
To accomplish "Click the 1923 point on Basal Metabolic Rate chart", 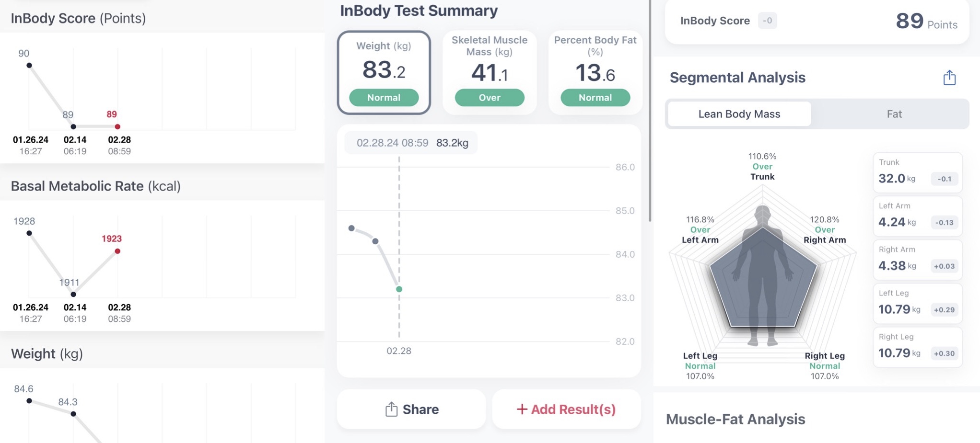I will [x=118, y=251].
